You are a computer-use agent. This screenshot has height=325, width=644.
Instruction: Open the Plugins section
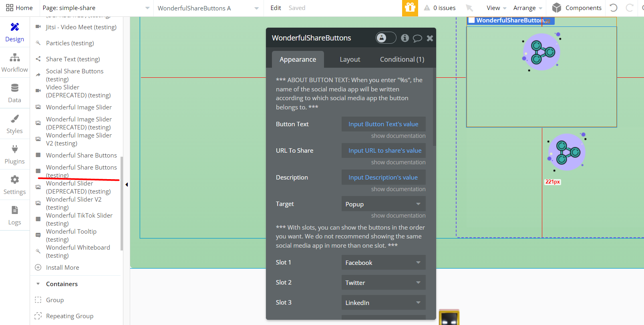[15, 155]
